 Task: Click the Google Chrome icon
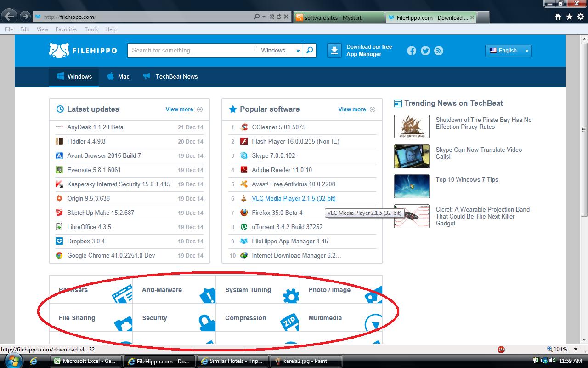(x=59, y=255)
